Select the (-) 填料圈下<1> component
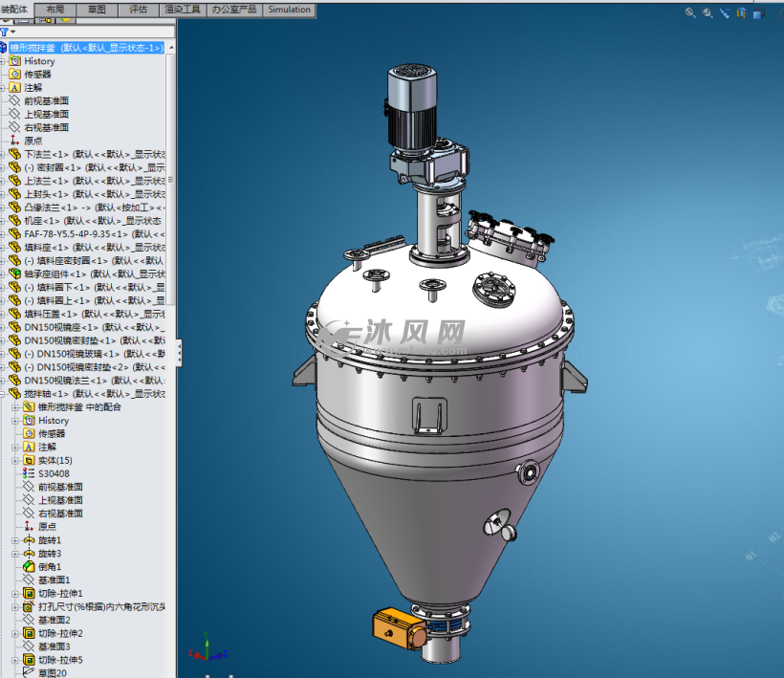This screenshot has width=784, height=678. [95, 287]
